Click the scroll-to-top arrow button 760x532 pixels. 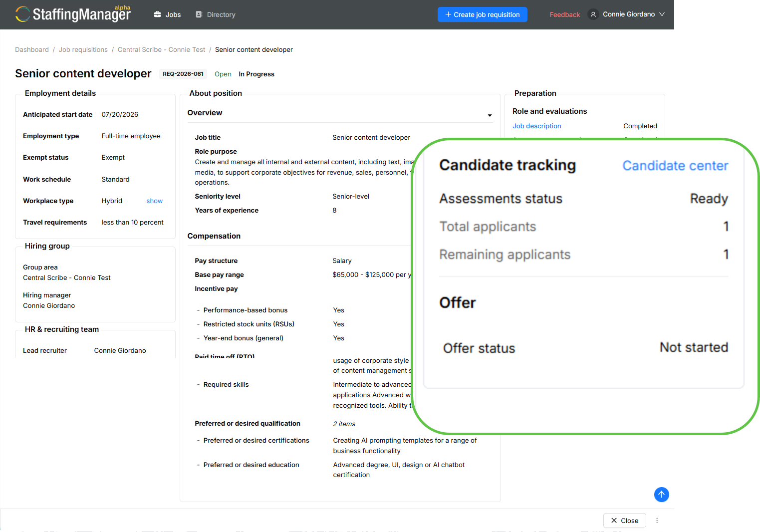(661, 495)
